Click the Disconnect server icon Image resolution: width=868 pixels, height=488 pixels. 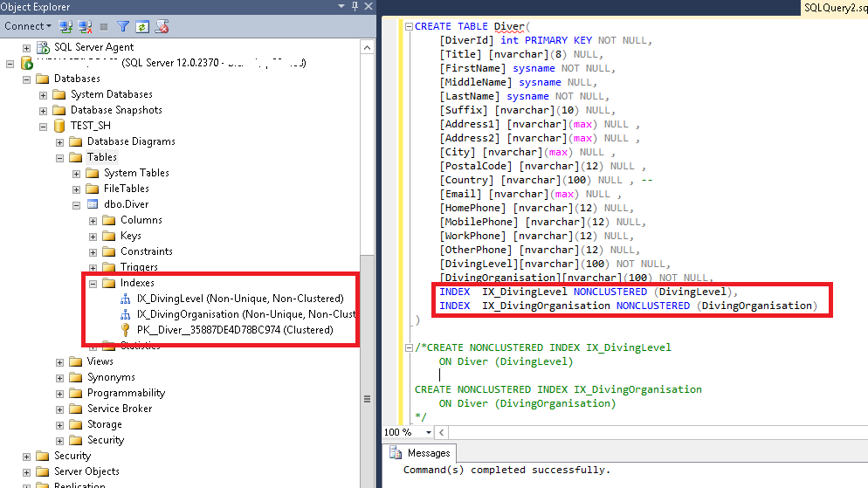coord(85,27)
